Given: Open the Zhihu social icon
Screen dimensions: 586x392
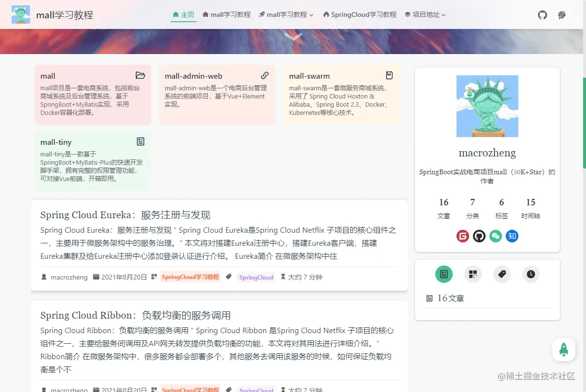Looking at the screenshot, I should click(512, 236).
